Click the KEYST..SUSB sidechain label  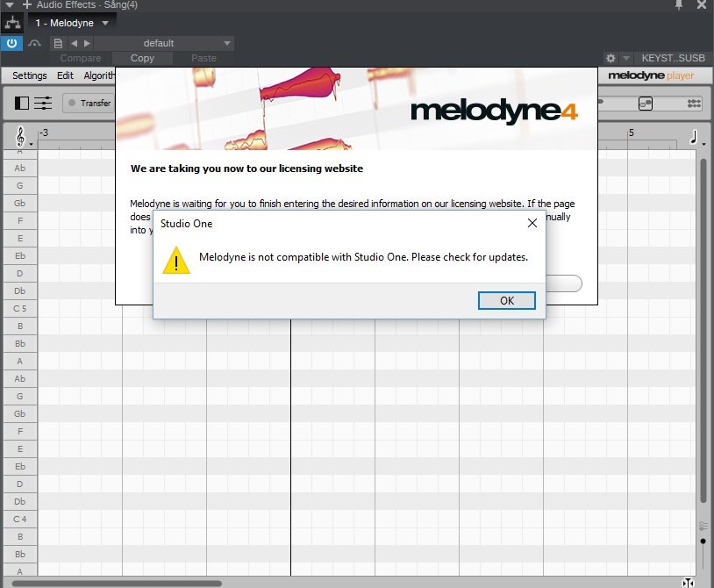point(673,58)
